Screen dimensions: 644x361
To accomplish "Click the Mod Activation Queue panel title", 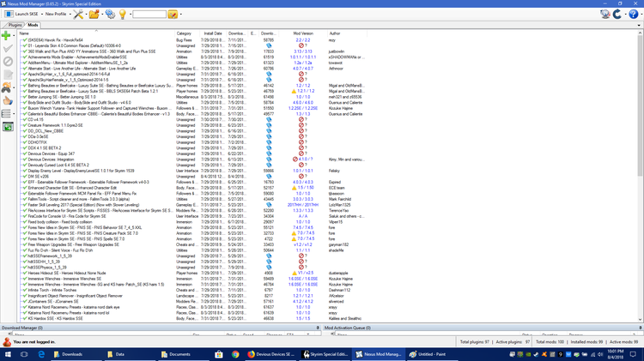I will click(348, 328).
